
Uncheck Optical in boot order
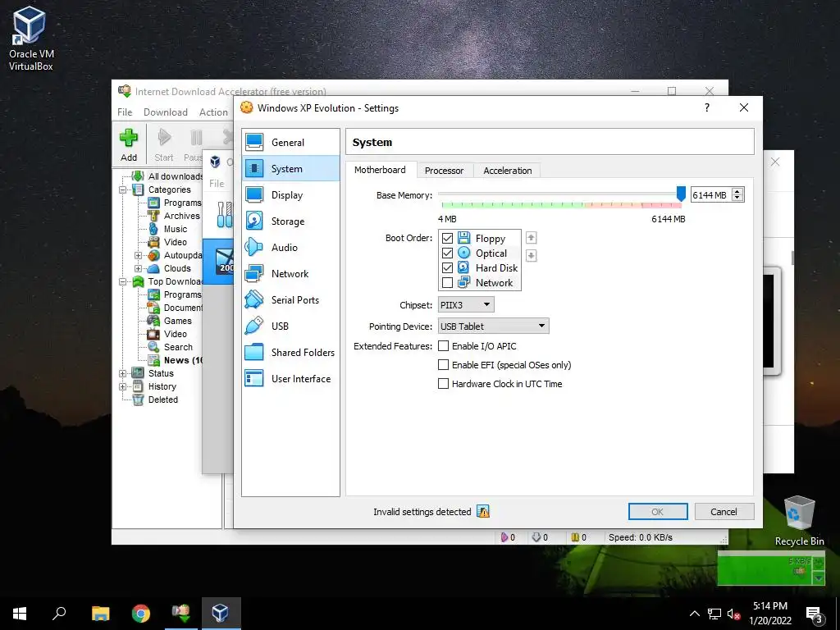(447, 253)
